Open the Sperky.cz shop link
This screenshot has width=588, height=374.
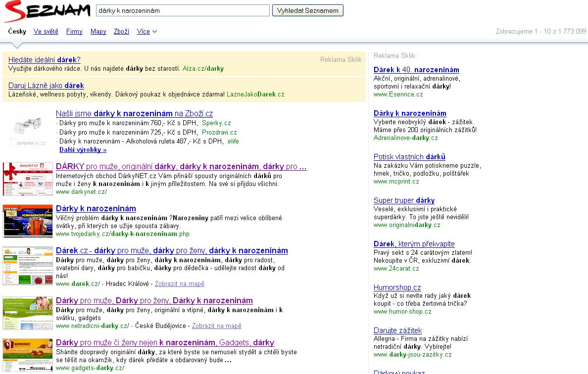tap(216, 123)
